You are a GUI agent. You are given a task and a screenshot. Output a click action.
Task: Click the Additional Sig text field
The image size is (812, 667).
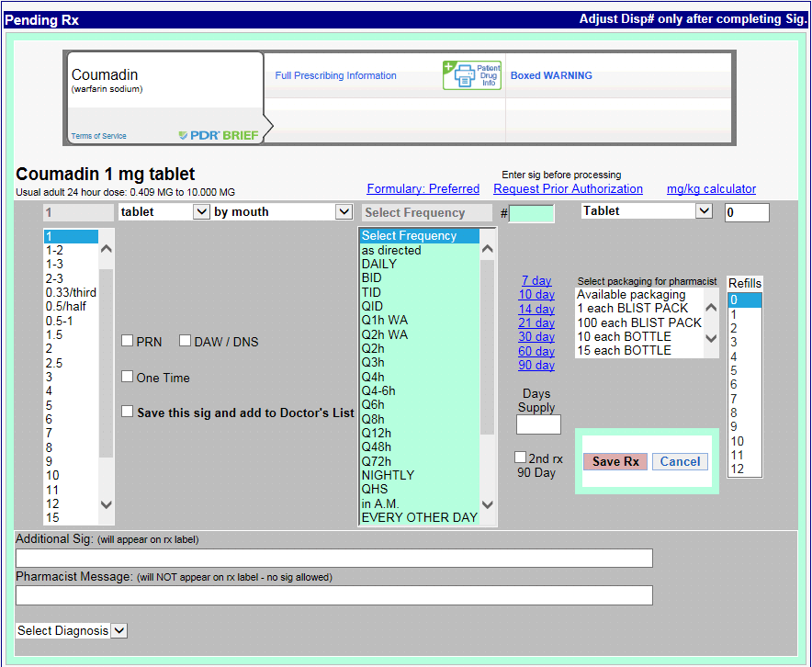(334, 559)
